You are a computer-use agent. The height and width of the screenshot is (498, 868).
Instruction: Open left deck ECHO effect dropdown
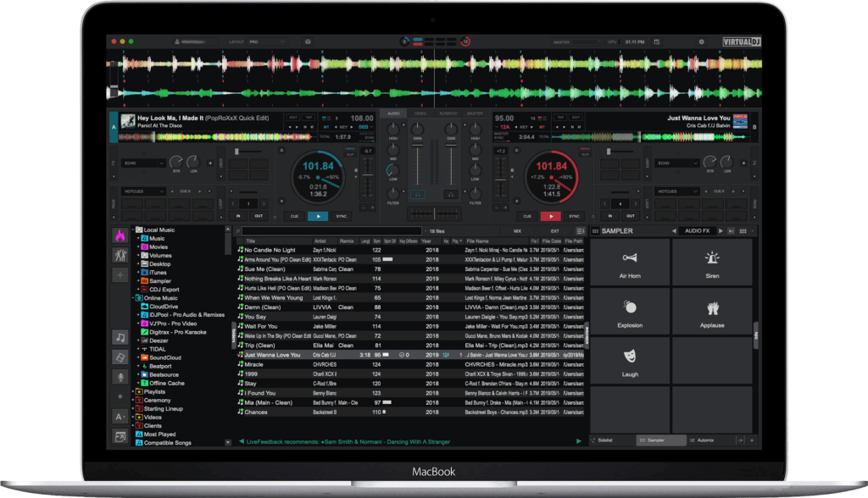tap(143, 163)
